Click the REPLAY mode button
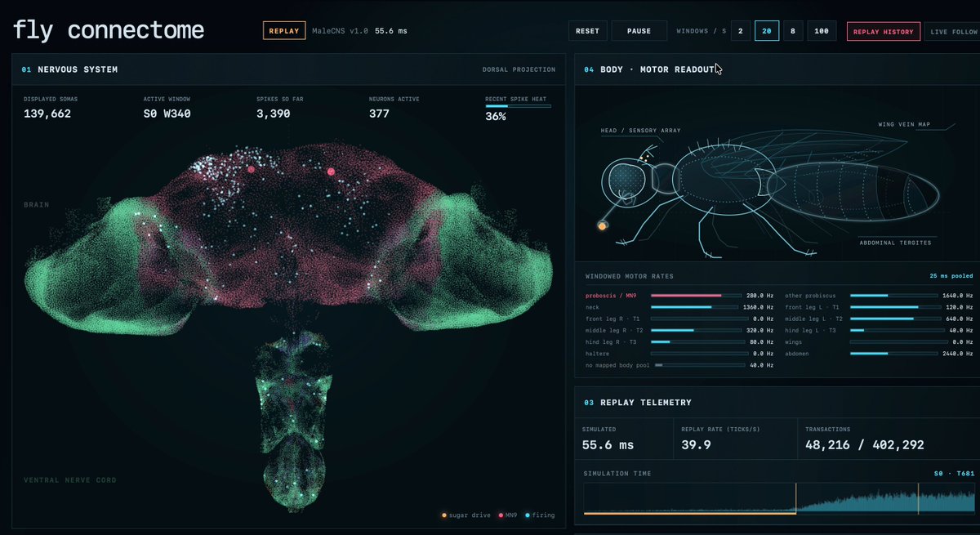This screenshot has height=535, width=980. tap(284, 31)
